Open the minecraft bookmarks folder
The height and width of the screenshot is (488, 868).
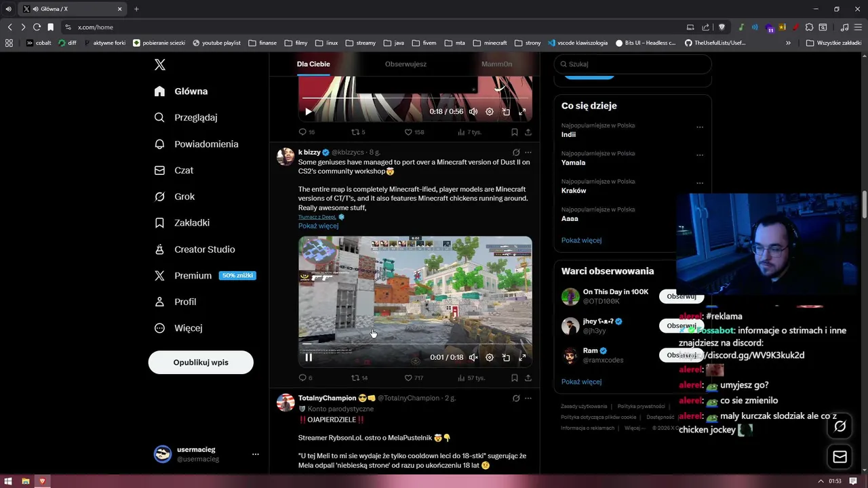tap(490, 43)
